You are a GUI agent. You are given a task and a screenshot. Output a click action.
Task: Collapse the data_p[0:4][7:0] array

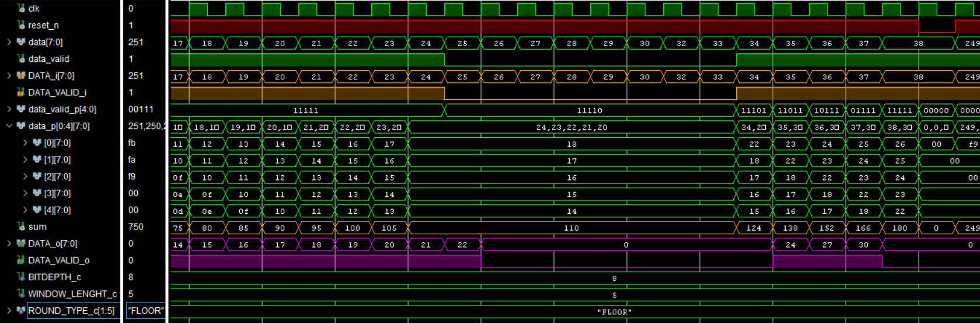point(9,126)
